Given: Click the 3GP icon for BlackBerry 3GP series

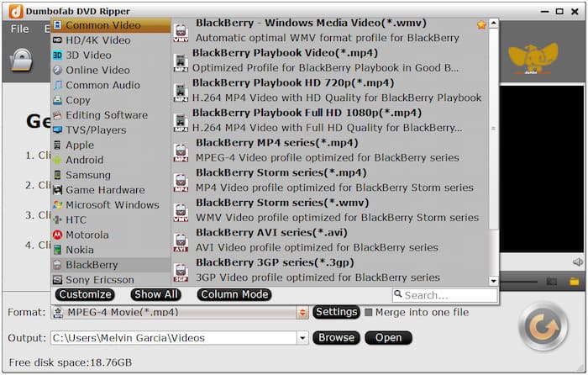Looking at the screenshot, I should (181, 272).
